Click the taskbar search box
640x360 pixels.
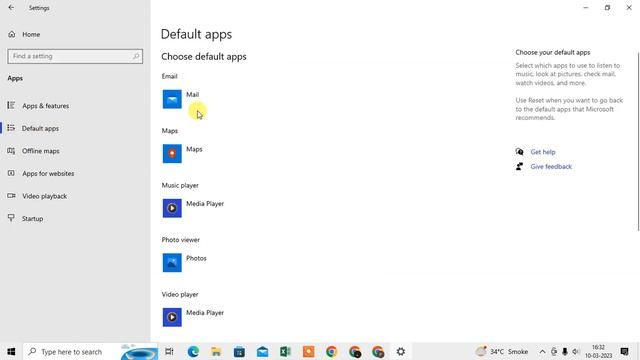[x=91, y=351]
